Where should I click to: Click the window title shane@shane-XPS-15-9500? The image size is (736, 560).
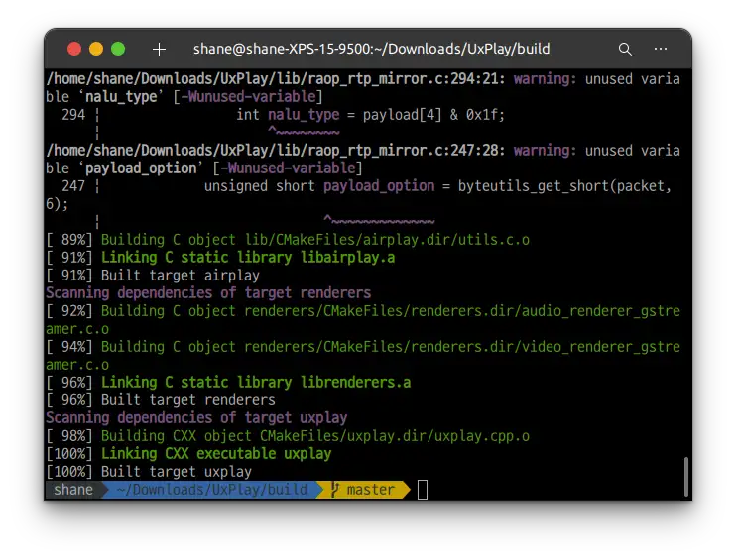(x=371, y=49)
